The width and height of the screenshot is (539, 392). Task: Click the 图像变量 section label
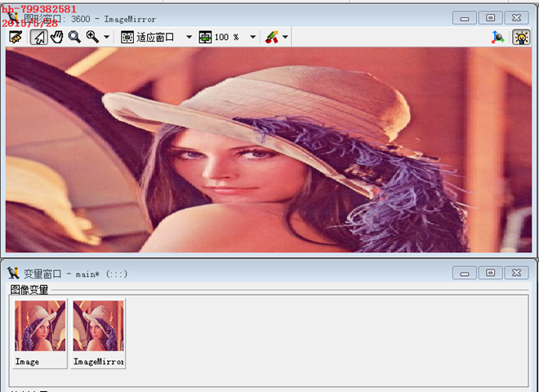29,290
